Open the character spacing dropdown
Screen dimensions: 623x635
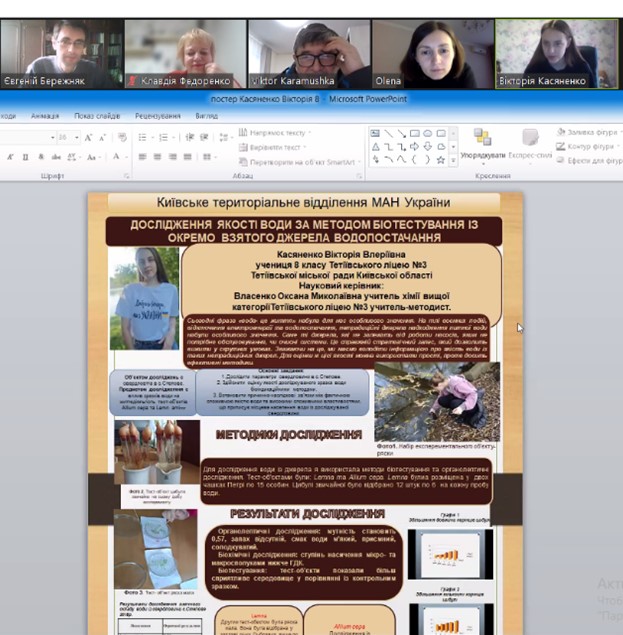coord(73,157)
